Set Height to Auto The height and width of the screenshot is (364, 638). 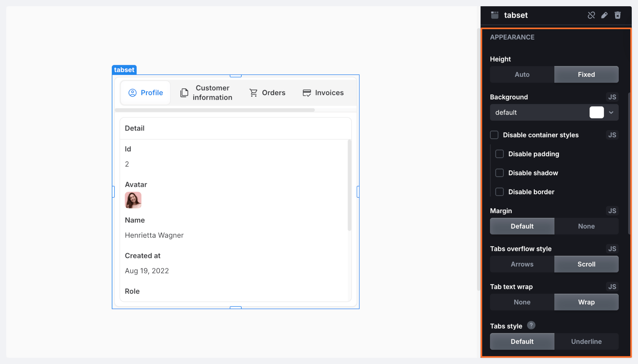pos(522,75)
